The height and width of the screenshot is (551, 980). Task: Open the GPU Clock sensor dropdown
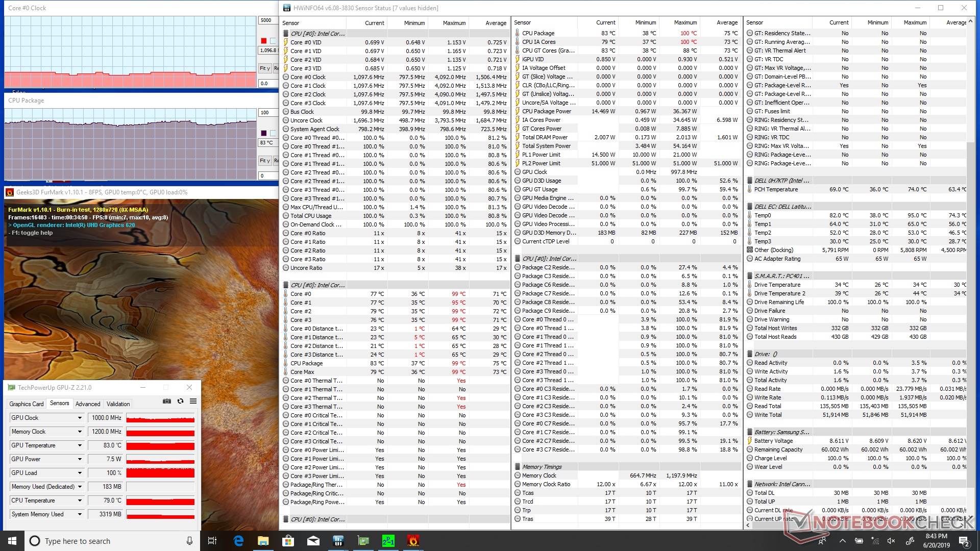pos(80,418)
